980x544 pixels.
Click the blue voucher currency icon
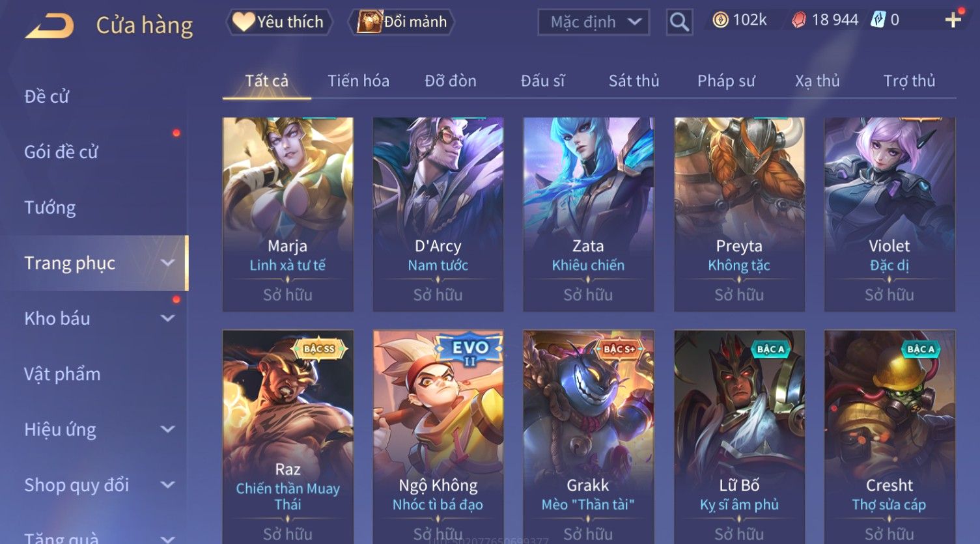(x=878, y=20)
